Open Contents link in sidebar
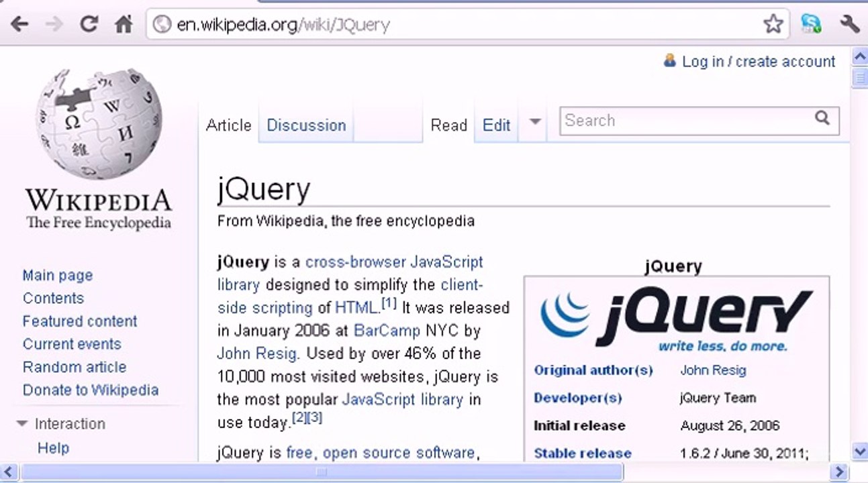This screenshot has height=483, width=868. pos(53,298)
